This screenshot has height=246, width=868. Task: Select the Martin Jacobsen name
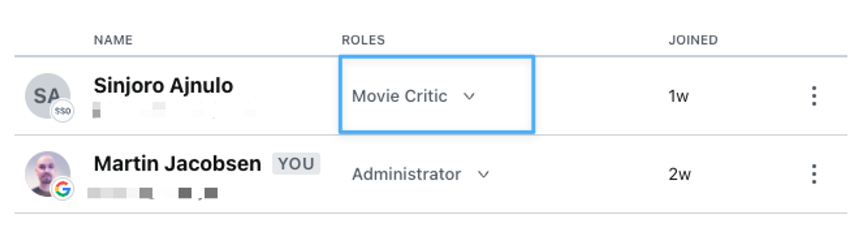[x=177, y=164]
